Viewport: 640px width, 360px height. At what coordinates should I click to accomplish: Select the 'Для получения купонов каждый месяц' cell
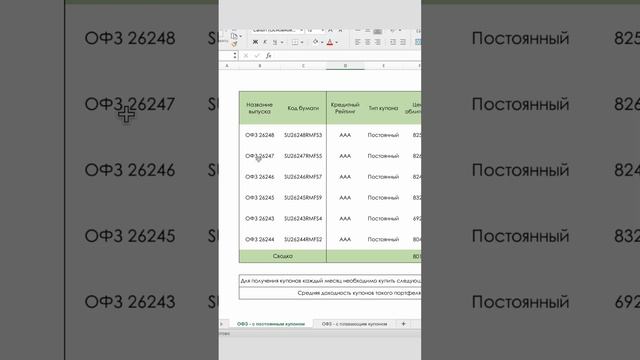coord(330,281)
